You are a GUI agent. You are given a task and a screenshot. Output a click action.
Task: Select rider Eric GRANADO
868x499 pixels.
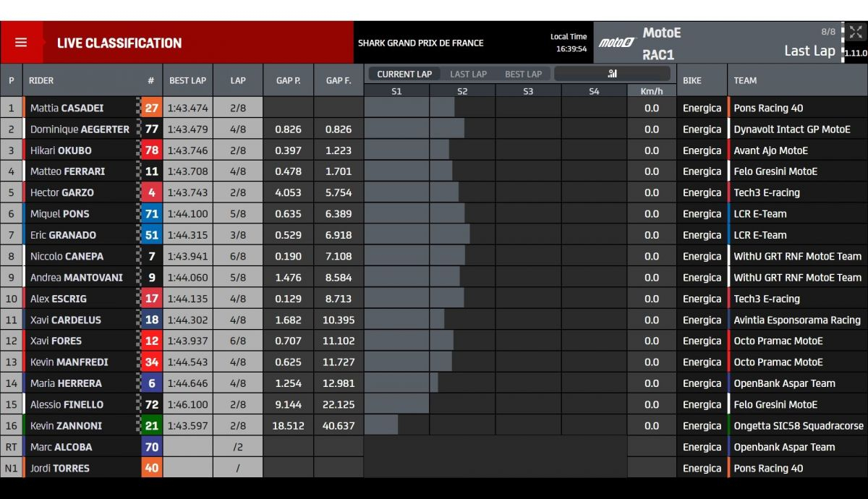tap(63, 235)
